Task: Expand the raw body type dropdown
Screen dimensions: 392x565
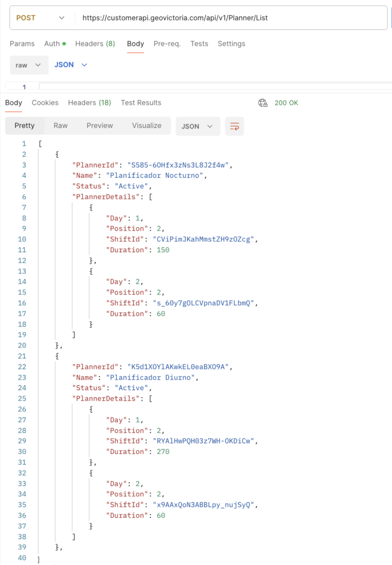Action: point(28,65)
